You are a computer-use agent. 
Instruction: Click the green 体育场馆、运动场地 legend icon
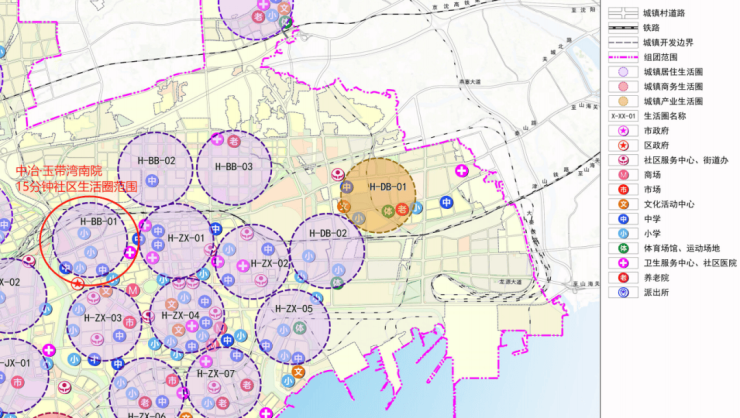[x=623, y=248]
